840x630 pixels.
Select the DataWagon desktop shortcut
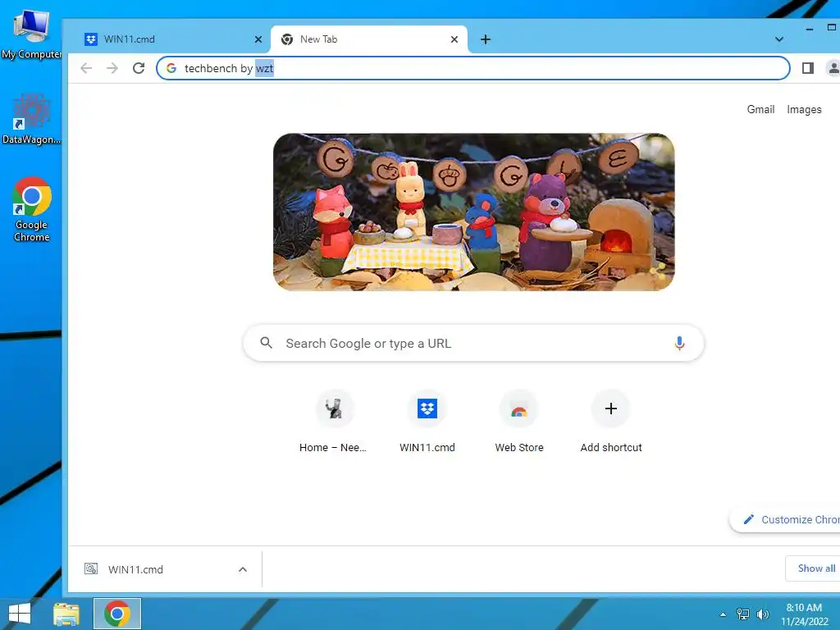pyautogui.click(x=31, y=119)
